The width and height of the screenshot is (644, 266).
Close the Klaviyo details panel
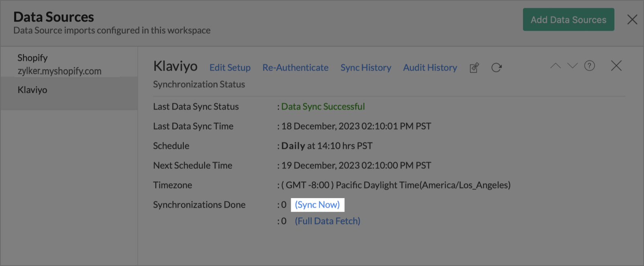tap(616, 66)
